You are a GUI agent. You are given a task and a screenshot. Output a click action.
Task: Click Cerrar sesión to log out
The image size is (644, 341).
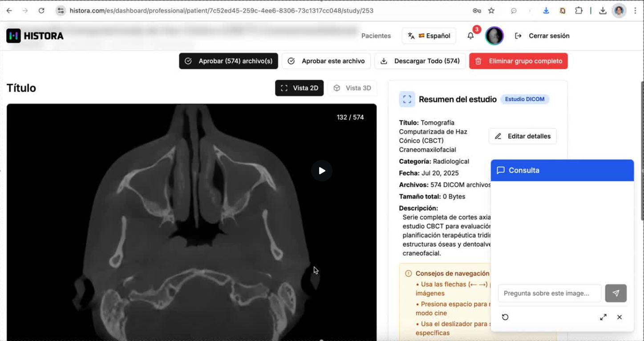[542, 36]
